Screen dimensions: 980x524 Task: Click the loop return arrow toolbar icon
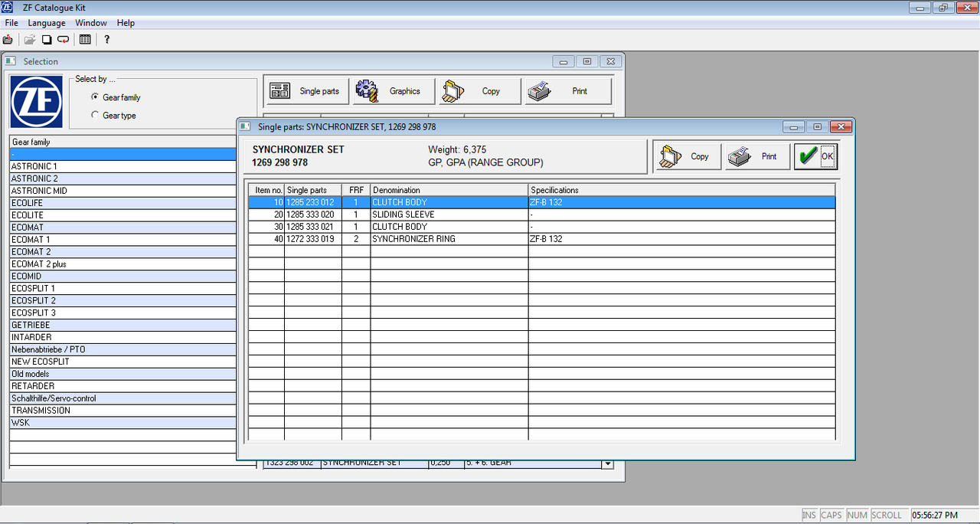coord(63,39)
